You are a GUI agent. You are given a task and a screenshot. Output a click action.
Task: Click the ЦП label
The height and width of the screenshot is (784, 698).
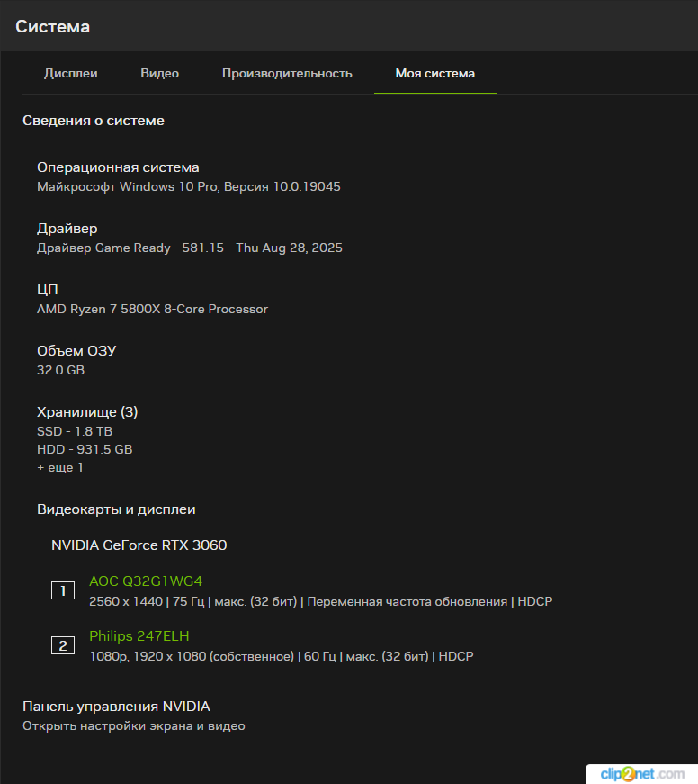pos(48,290)
